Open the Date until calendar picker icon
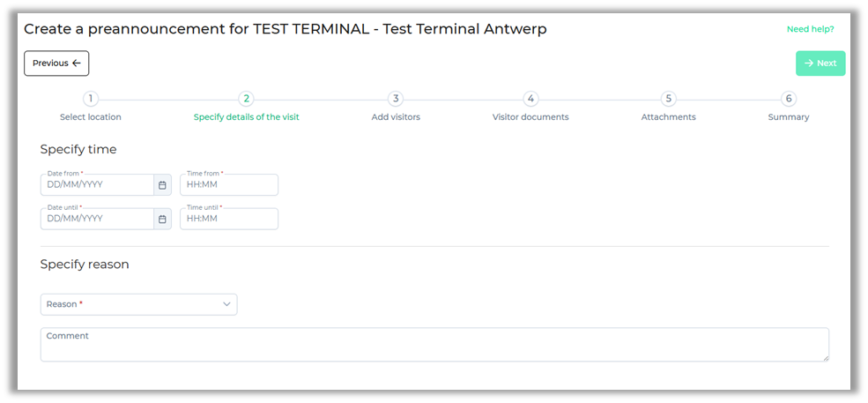Viewport: 868px width, 403px height. point(162,219)
